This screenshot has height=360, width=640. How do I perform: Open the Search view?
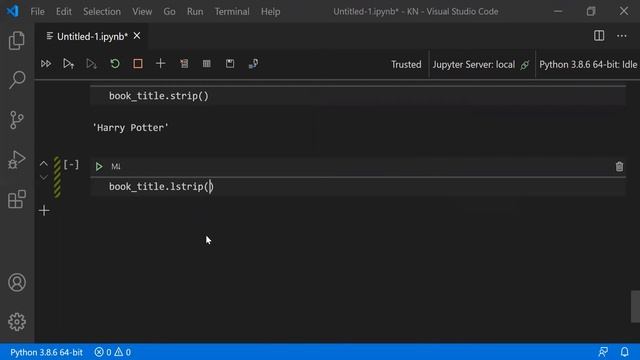(17, 80)
